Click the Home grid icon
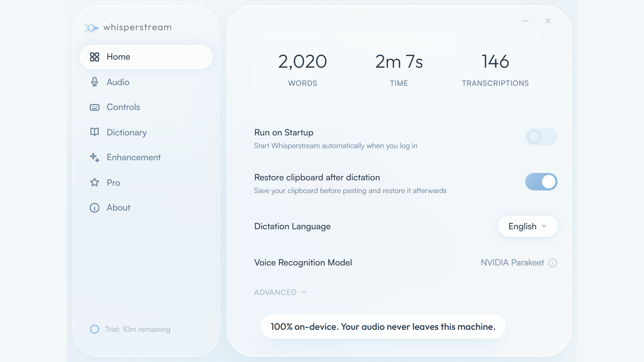 (x=95, y=57)
